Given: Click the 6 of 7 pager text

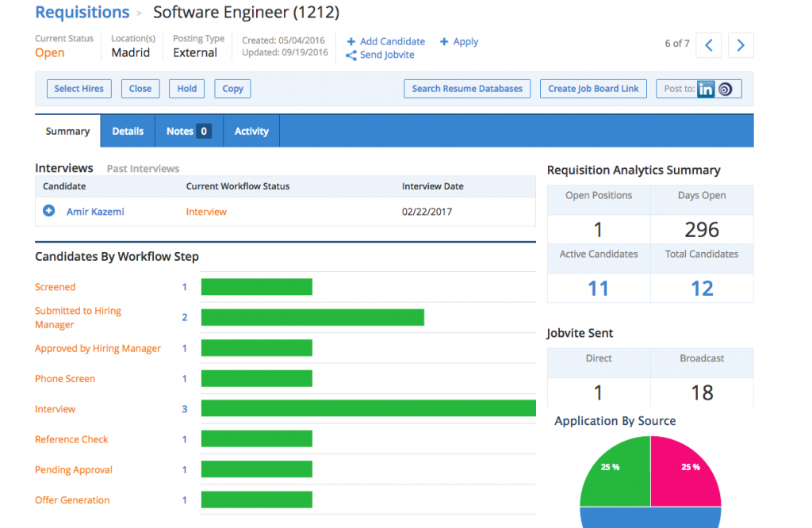Looking at the screenshot, I should click(x=677, y=44).
